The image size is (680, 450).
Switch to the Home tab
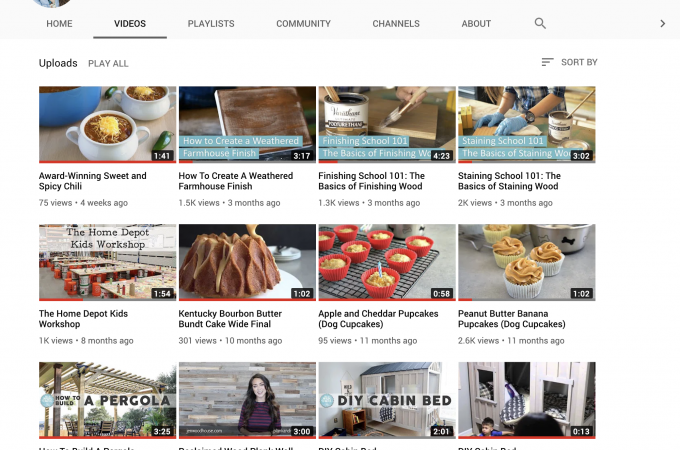[59, 23]
